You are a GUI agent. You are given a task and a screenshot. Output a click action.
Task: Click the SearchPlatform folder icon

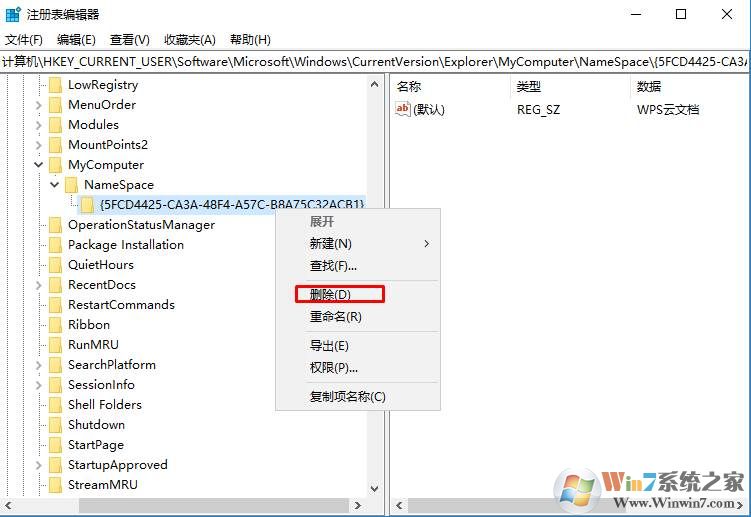[56, 365]
